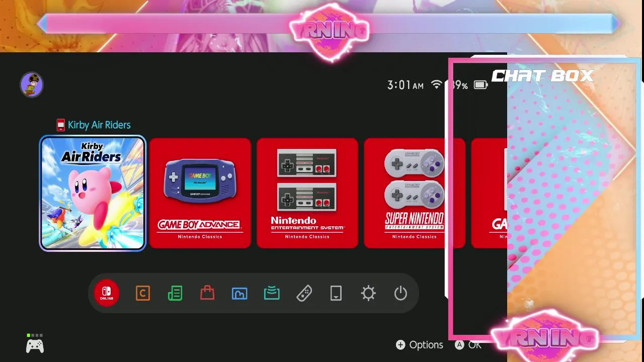Open the user profile avatar

[x=32, y=84]
